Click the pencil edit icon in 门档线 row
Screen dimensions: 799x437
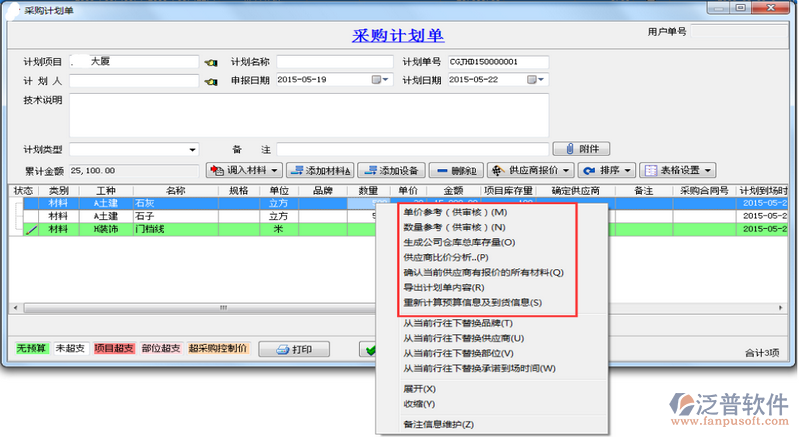tap(32, 230)
